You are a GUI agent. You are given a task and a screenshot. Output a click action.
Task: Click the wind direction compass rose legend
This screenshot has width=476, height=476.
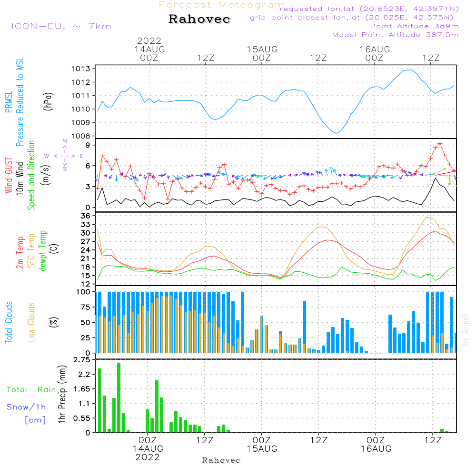click(65, 156)
